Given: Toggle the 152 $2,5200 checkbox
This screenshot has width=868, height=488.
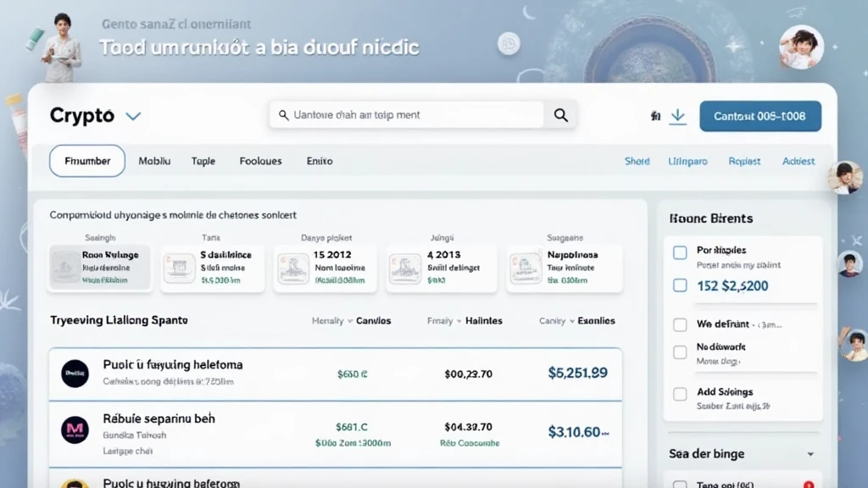Looking at the screenshot, I should [680, 286].
